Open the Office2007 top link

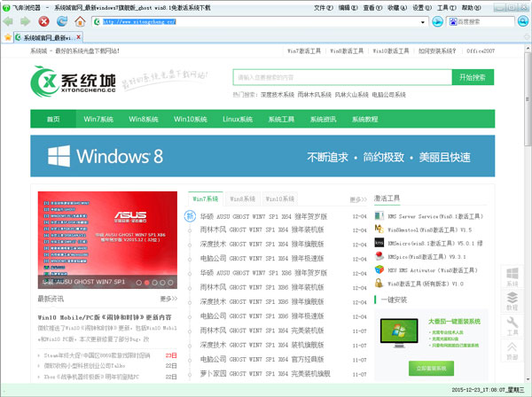[481, 51]
